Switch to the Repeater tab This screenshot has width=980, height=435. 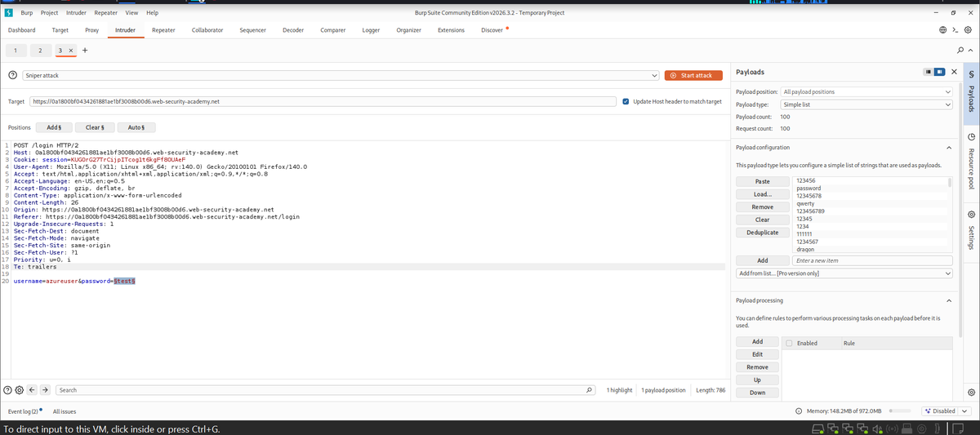[164, 30]
